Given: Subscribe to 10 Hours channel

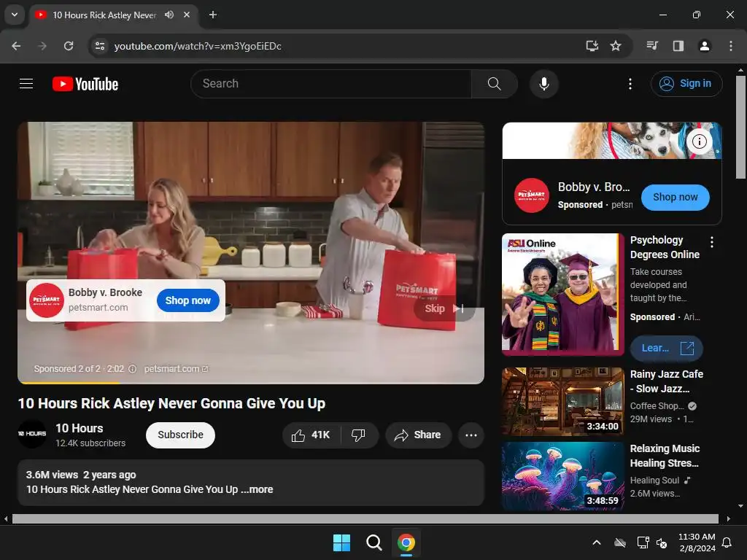Looking at the screenshot, I should tap(180, 435).
